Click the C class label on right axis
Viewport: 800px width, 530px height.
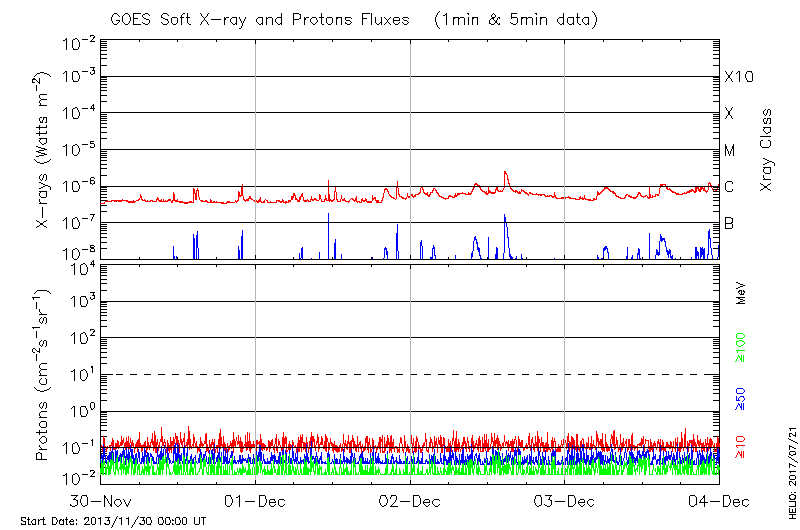point(729,187)
